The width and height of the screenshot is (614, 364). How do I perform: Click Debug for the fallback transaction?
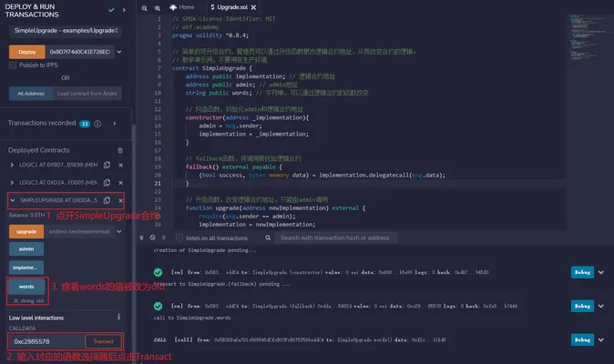[582, 306]
